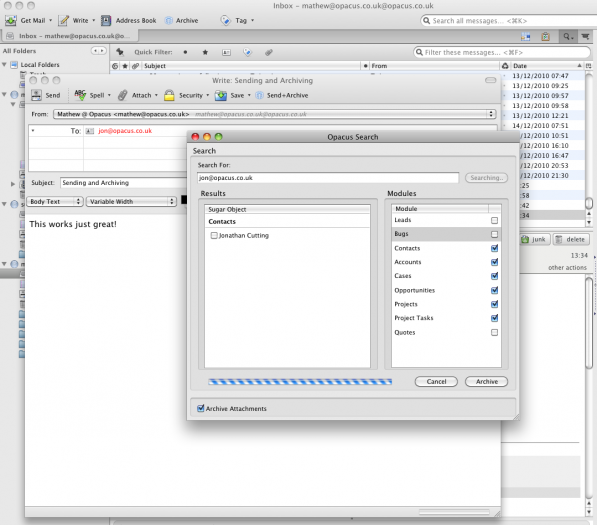Filter by attachment paperclip in Quick Filter

click(269, 52)
